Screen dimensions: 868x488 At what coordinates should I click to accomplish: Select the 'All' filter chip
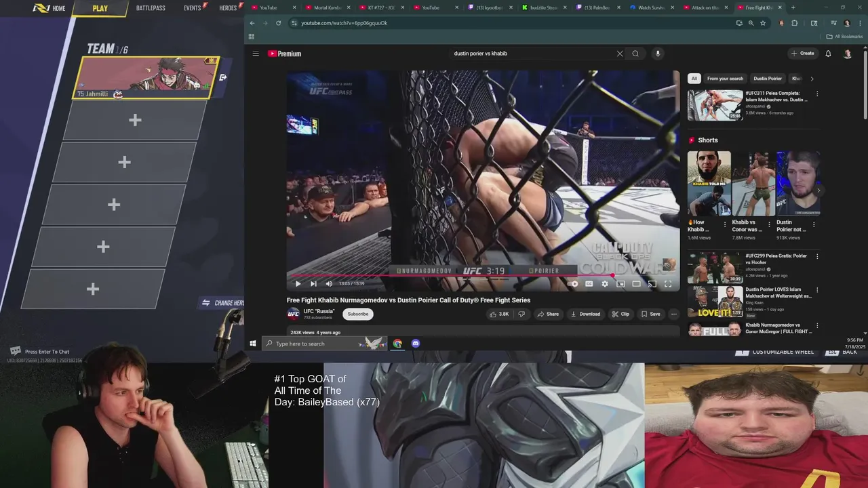(694, 79)
